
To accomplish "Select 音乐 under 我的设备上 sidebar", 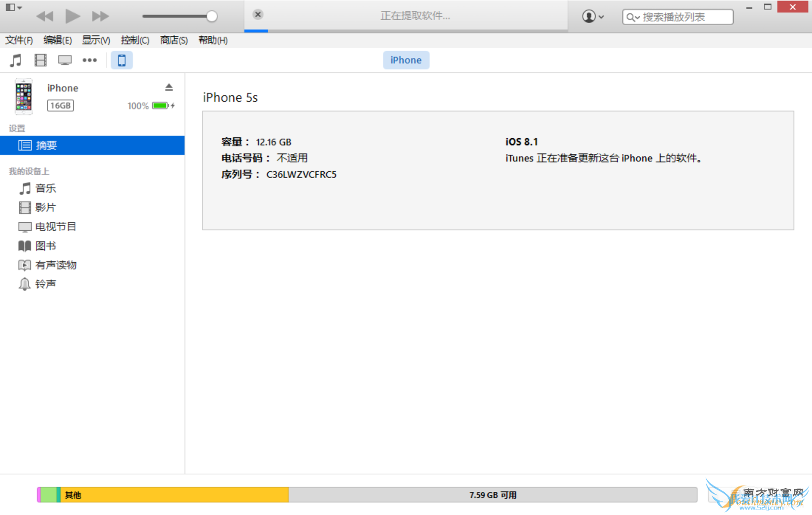I will click(x=46, y=188).
